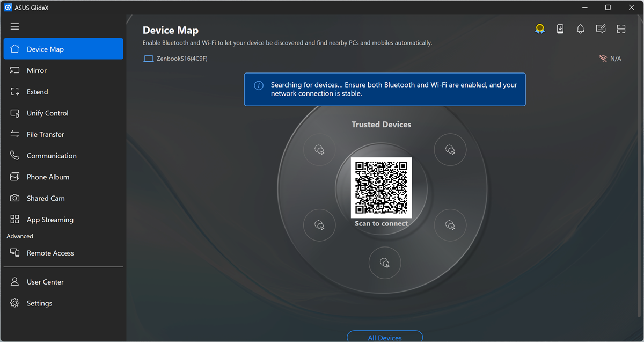
Task: Open App Streaming
Action: point(63,220)
